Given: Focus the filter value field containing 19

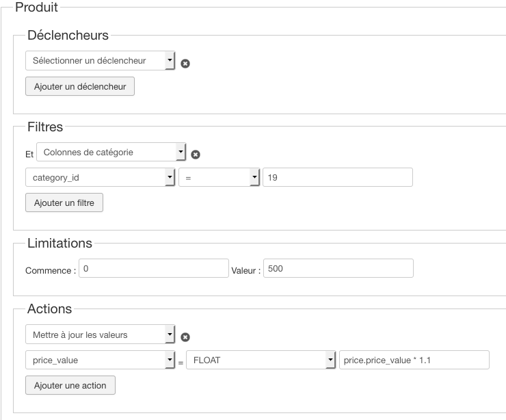Looking at the screenshot, I should pyautogui.click(x=338, y=177).
